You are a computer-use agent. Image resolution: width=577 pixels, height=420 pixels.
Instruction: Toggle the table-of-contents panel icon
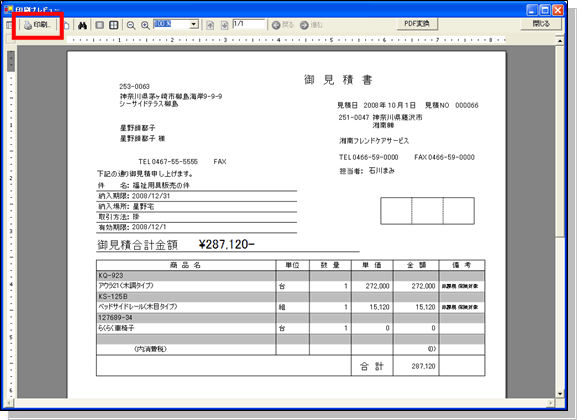[10, 25]
